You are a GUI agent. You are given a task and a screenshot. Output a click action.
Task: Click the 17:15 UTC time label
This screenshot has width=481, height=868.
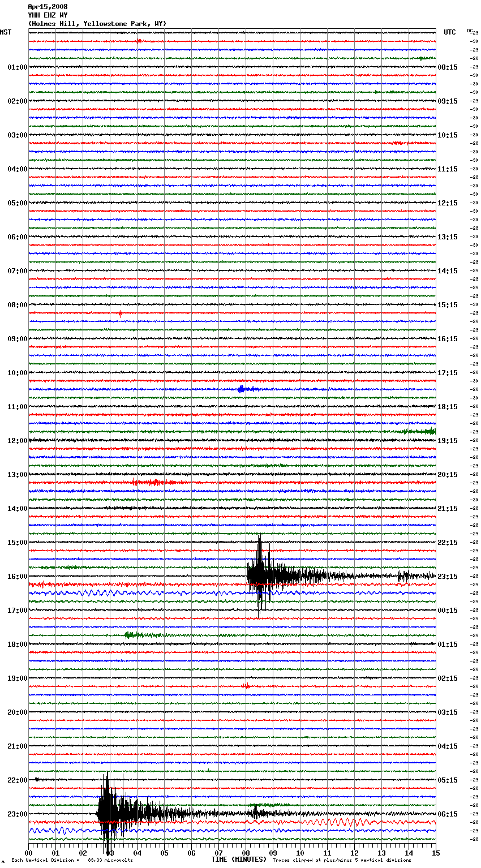coord(448,373)
